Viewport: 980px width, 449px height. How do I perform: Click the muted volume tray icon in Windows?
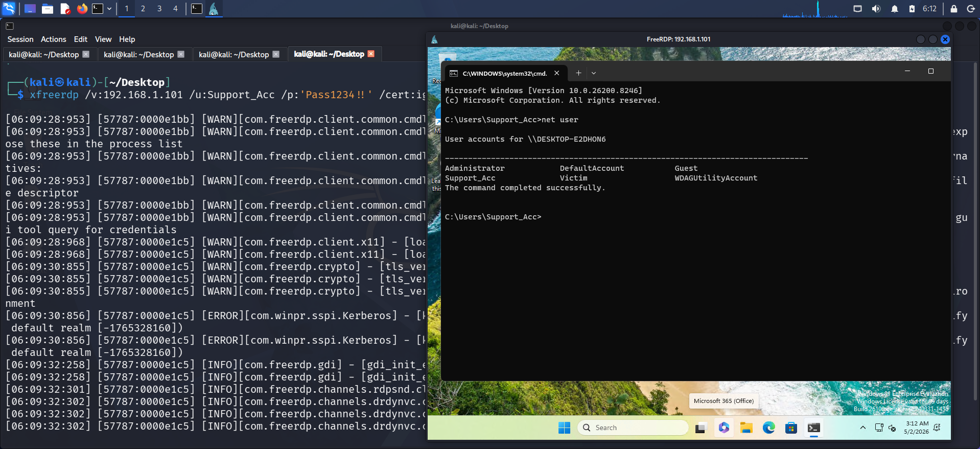click(x=892, y=428)
